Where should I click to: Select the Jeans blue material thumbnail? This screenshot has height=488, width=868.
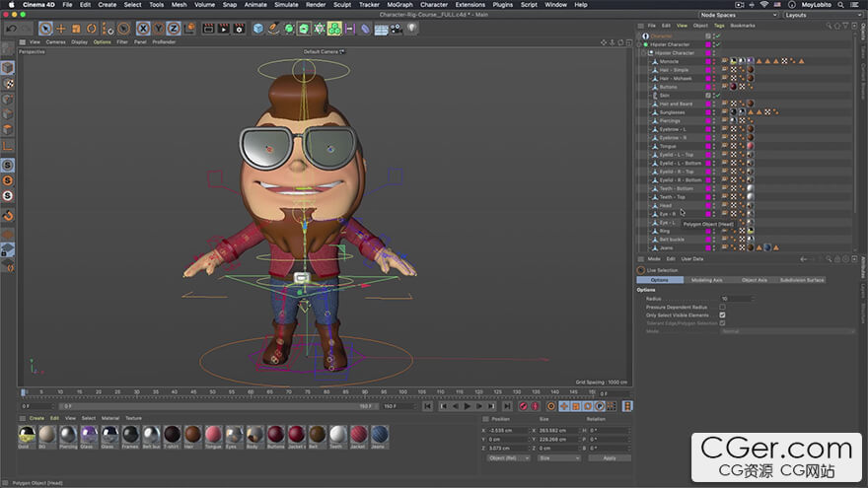(379, 435)
